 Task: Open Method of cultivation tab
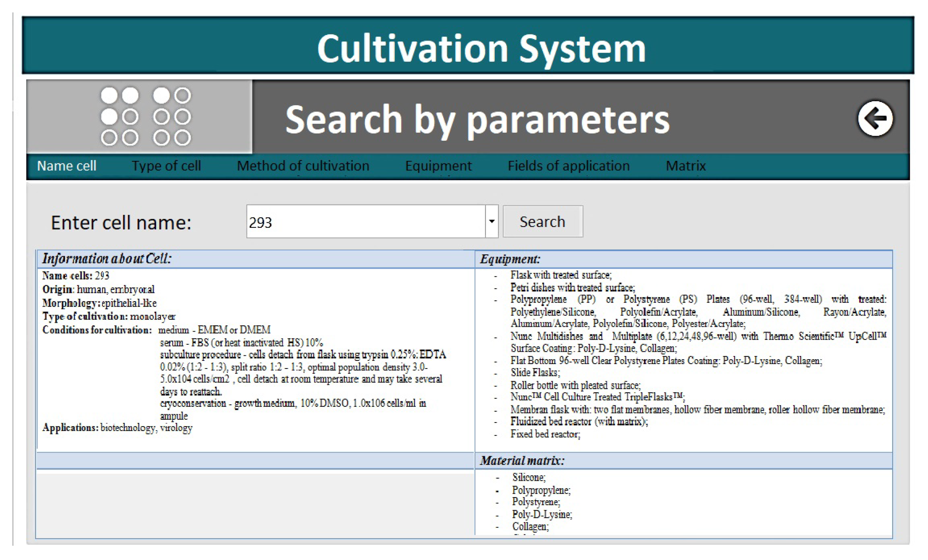tap(303, 166)
